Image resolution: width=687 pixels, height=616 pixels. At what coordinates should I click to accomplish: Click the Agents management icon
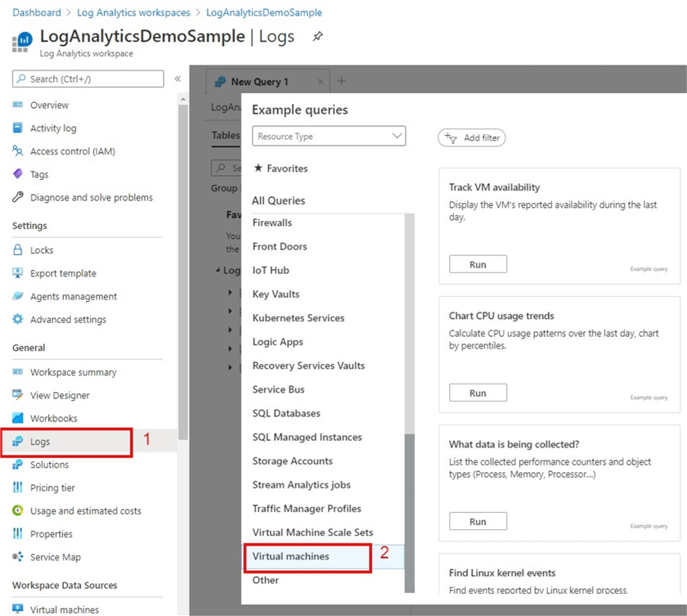pos(17,296)
